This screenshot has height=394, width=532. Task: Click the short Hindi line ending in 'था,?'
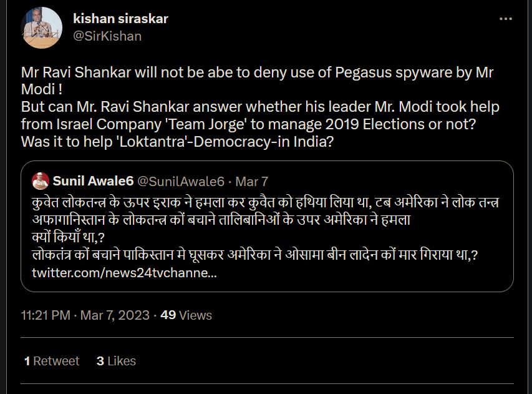pyautogui.click(x=68, y=238)
